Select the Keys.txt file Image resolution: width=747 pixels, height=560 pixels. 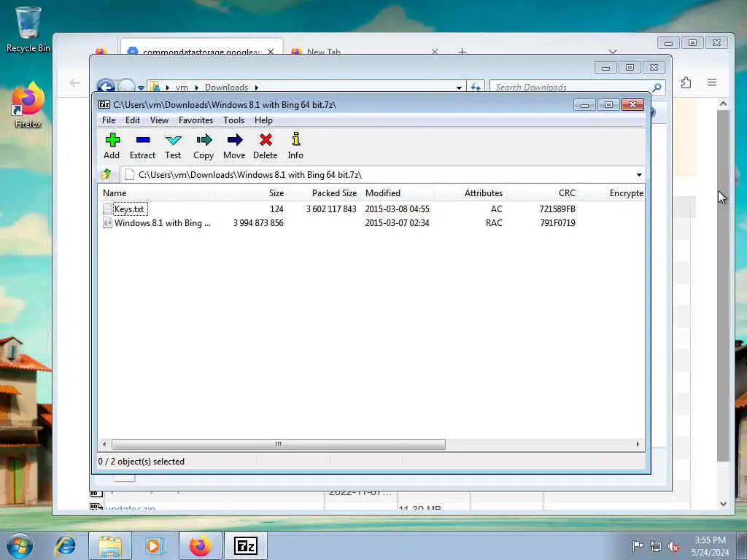129,209
